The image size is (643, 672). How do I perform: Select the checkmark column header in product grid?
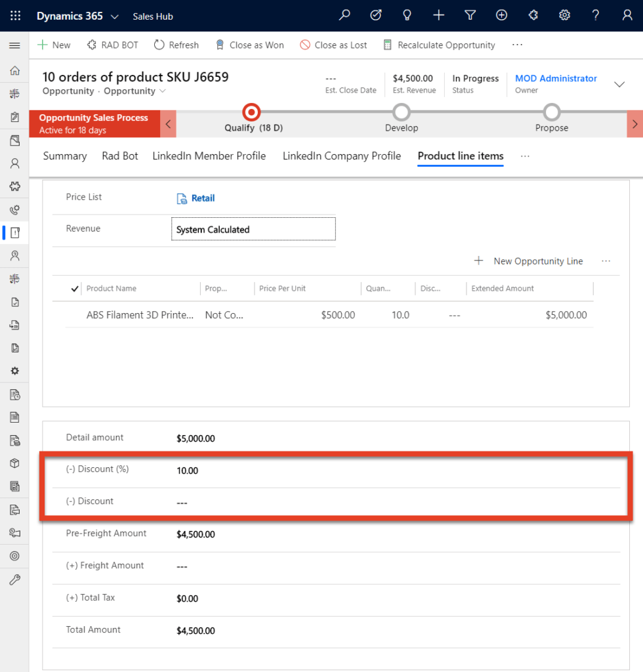click(x=74, y=289)
